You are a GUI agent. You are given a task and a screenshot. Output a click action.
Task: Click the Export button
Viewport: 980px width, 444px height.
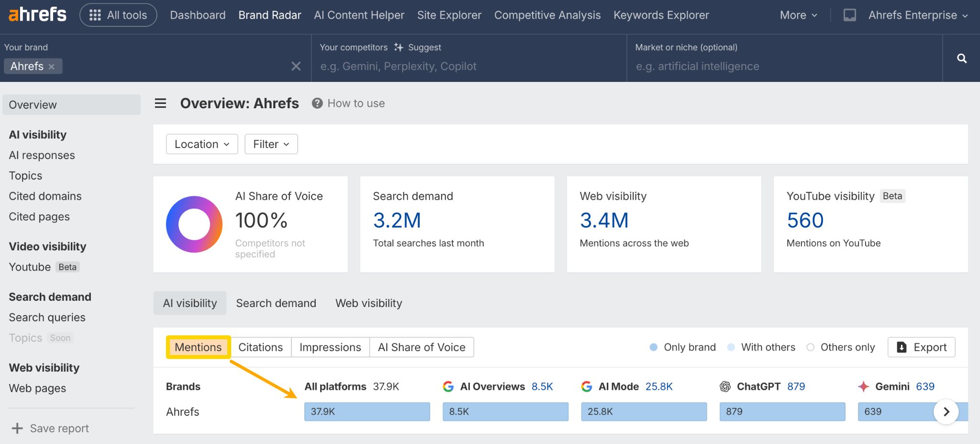tap(921, 347)
